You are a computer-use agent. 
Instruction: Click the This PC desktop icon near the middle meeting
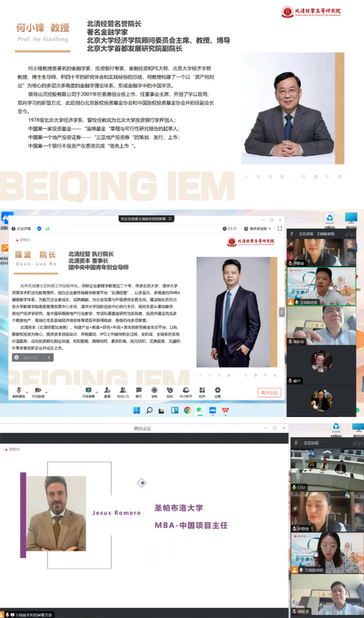(x=351, y=218)
